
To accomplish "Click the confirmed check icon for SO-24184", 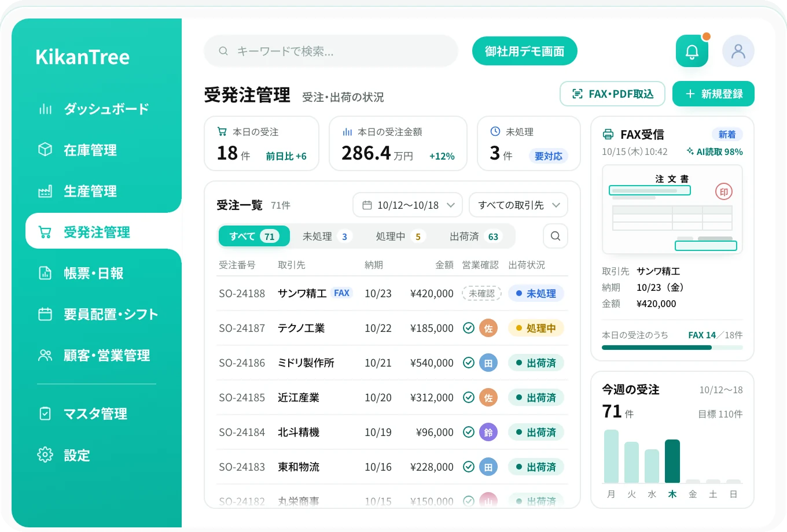I will [x=469, y=432].
